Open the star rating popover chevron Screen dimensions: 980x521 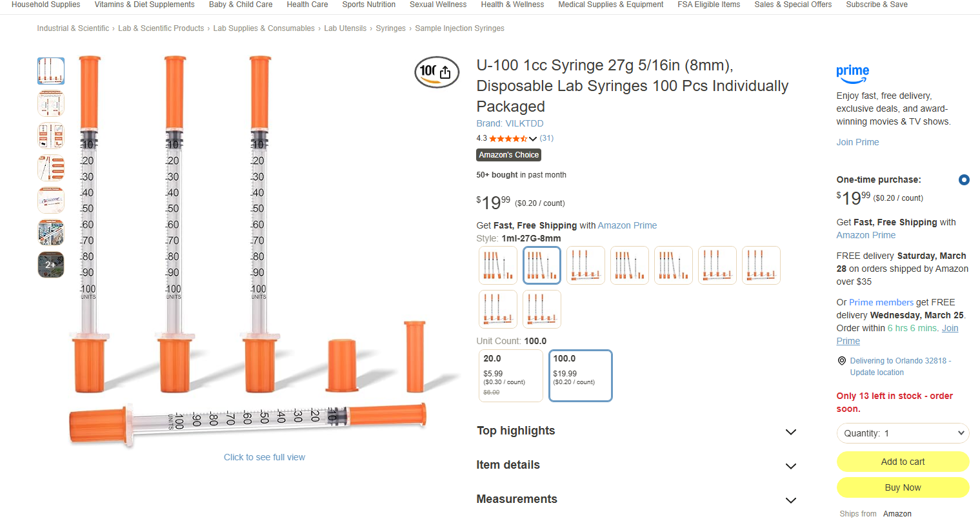click(x=533, y=139)
